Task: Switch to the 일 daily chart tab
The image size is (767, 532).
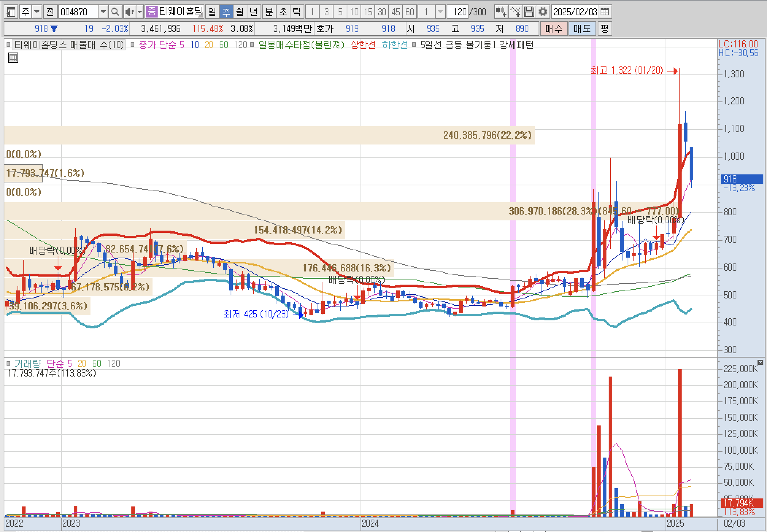Action: tap(212, 12)
